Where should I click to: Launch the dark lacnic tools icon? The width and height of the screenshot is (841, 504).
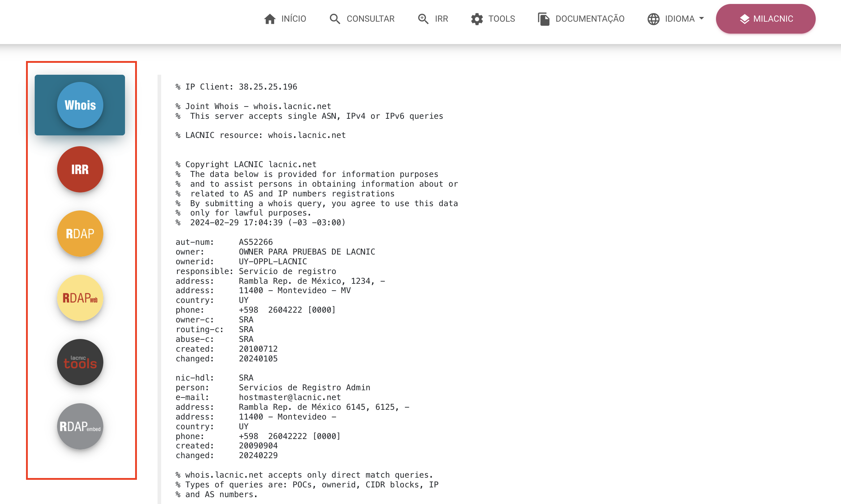click(80, 362)
